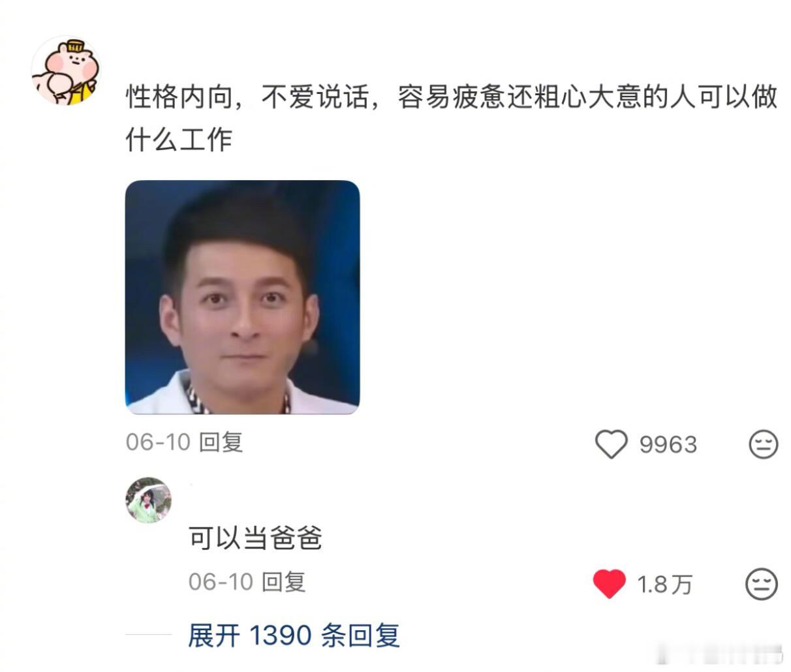Open the replier's umbrella photo avatar
Image resolution: width=791 pixels, height=672 pixels.
click(148, 500)
